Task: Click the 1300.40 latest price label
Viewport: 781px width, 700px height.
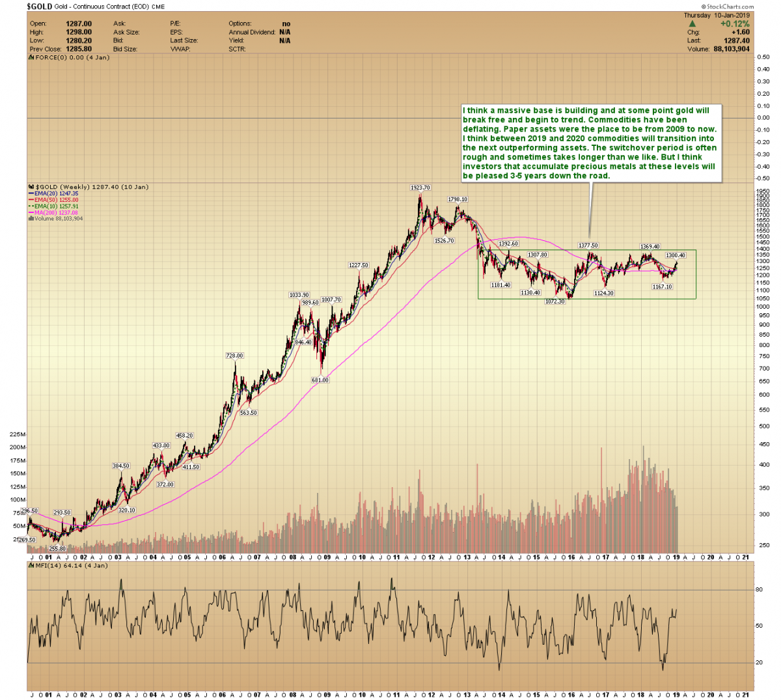Action: (x=675, y=255)
